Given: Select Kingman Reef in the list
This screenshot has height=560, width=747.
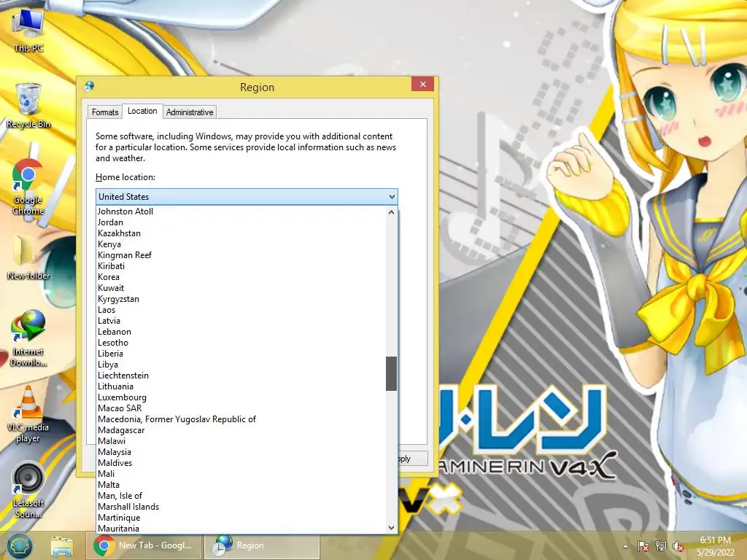Looking at the screenshot, I should [241, 255].
